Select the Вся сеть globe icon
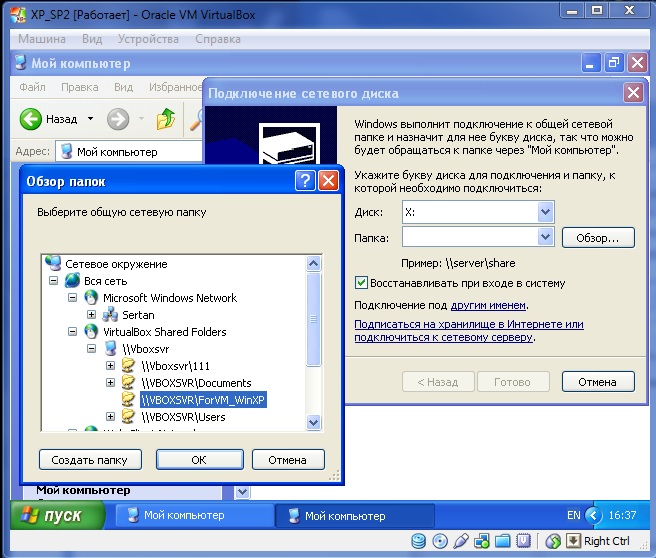Screen dimensions: 656x558 (72, 280)
